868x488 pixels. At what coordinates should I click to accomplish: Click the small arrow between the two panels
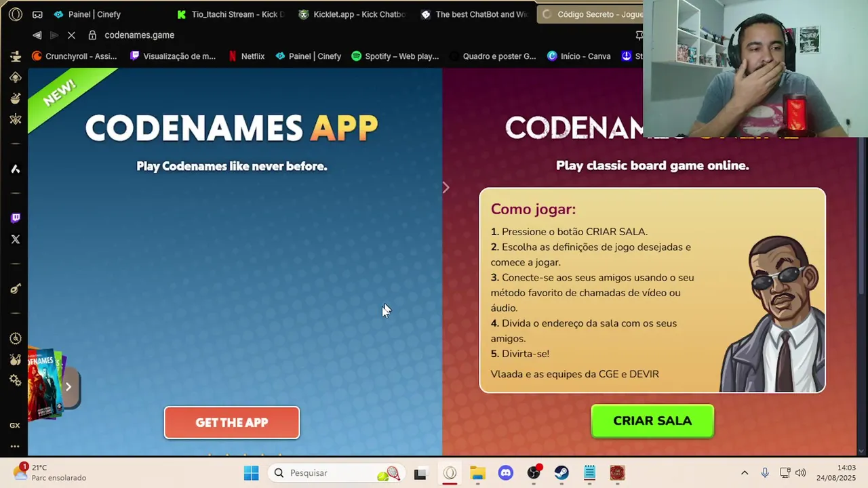click(x=446, y=188)
